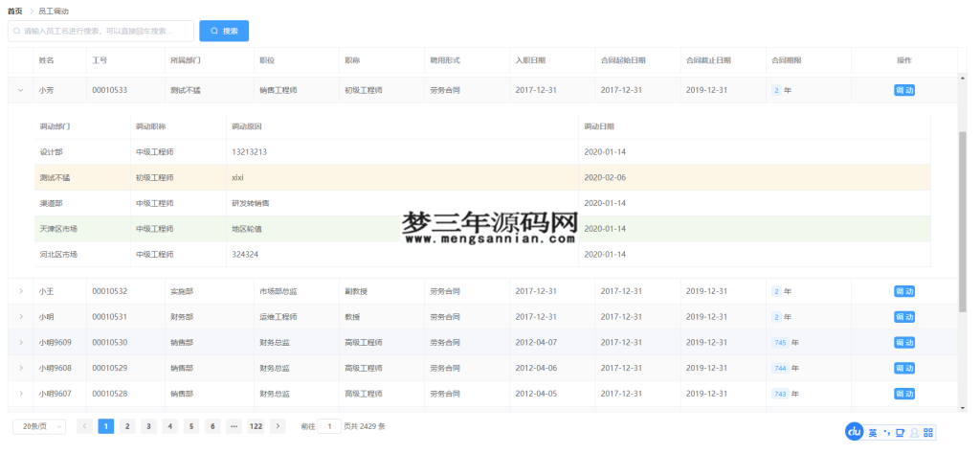Click the 调动 tag for 小王
Image resolution: width=980 pixels, height=454 pixels.
pos(904,291)
